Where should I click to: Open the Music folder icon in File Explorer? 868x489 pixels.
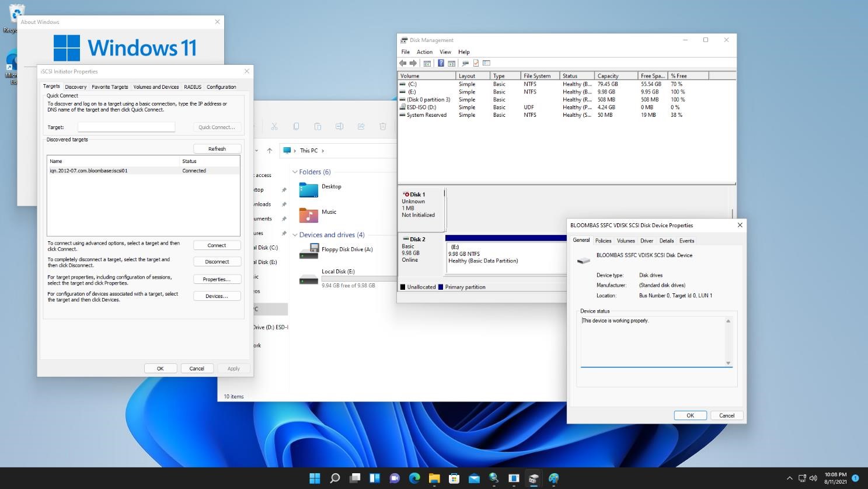309,215
